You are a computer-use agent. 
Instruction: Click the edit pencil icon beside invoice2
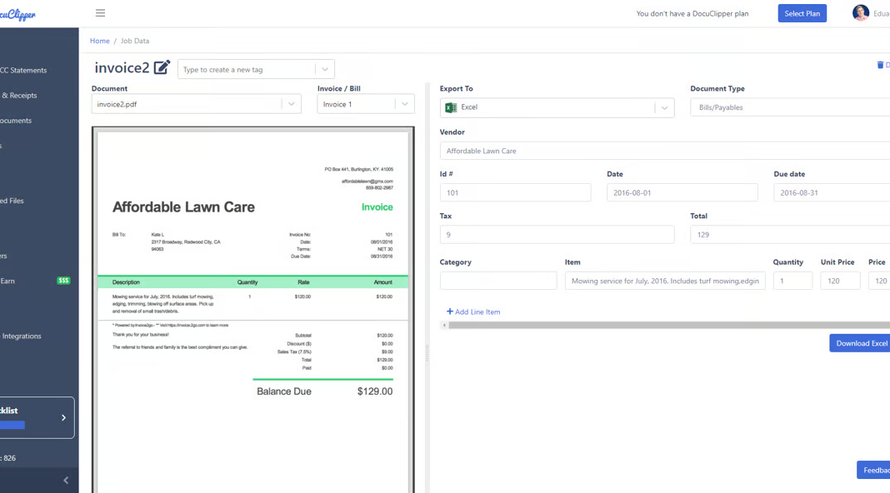click(x=161, y=68)
